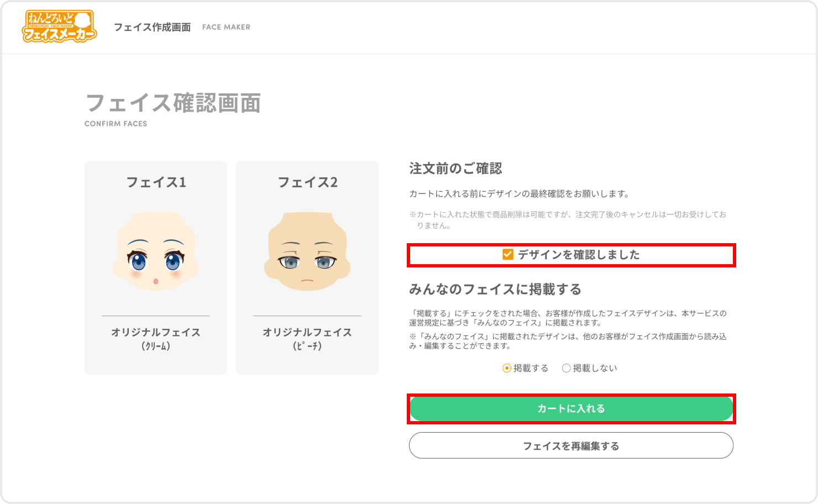This screenshot has height=504, width=818.
Task: Click the gray cancellation notice text
Action: pos(568,219)
